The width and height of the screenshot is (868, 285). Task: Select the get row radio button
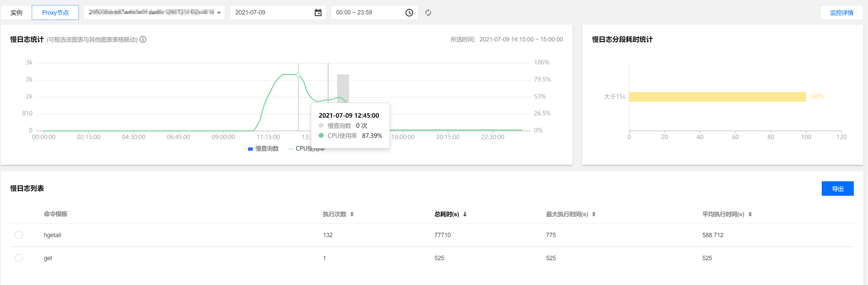[x=19, y=258]
